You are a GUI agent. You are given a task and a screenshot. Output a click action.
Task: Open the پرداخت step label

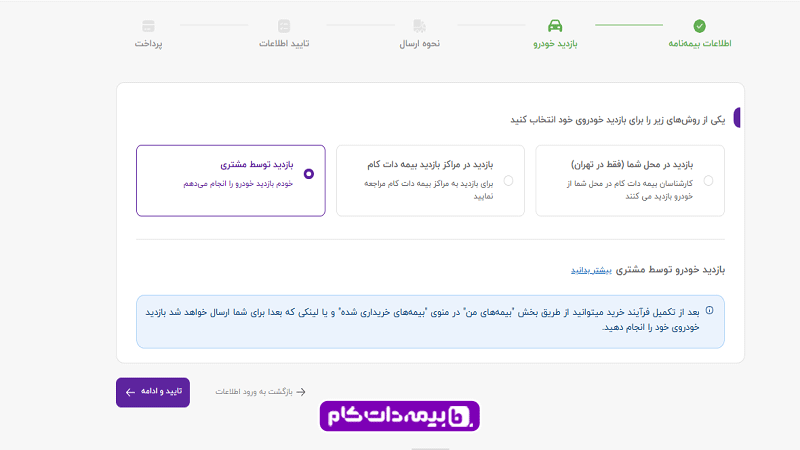click(x=148, y=43)
